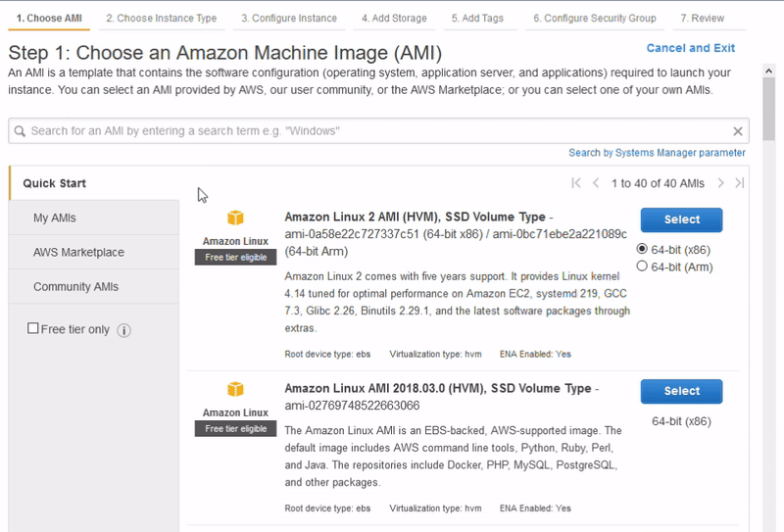Go to next AMI page arrow
Viewport: 784px width, 532px height.
click(x=720, y=183)
